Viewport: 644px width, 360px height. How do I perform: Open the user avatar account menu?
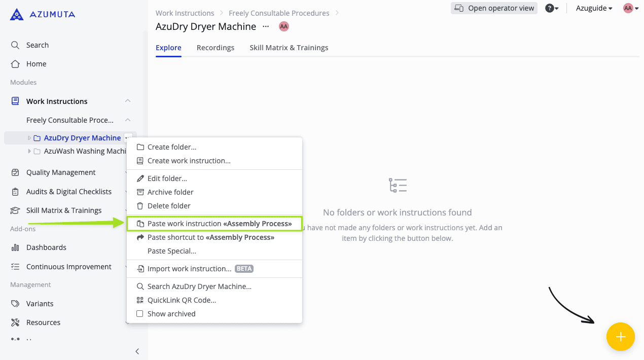[630, 8]
